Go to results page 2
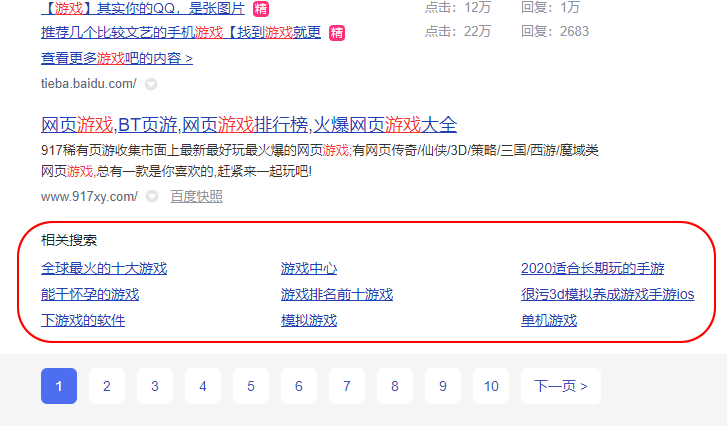Screen dimensions: 727x426 (107, 386)
